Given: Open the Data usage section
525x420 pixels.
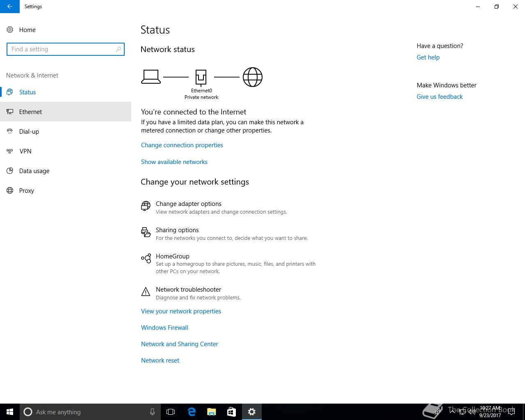Looking at the screenshot, I should pos(66,171).
